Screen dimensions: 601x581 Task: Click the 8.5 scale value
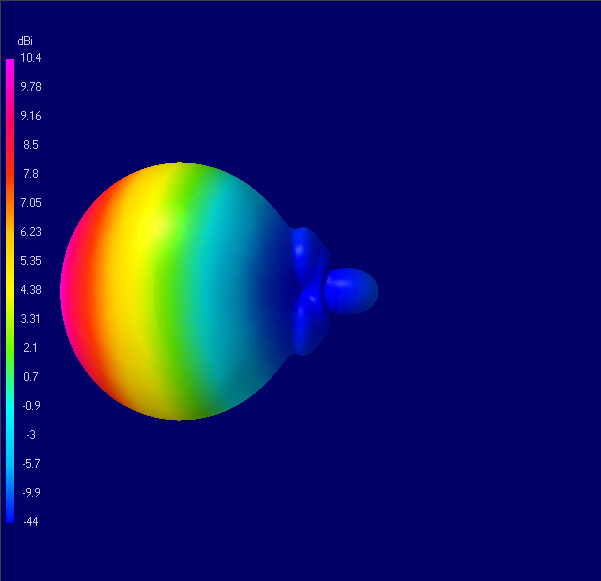coord(31,145)
